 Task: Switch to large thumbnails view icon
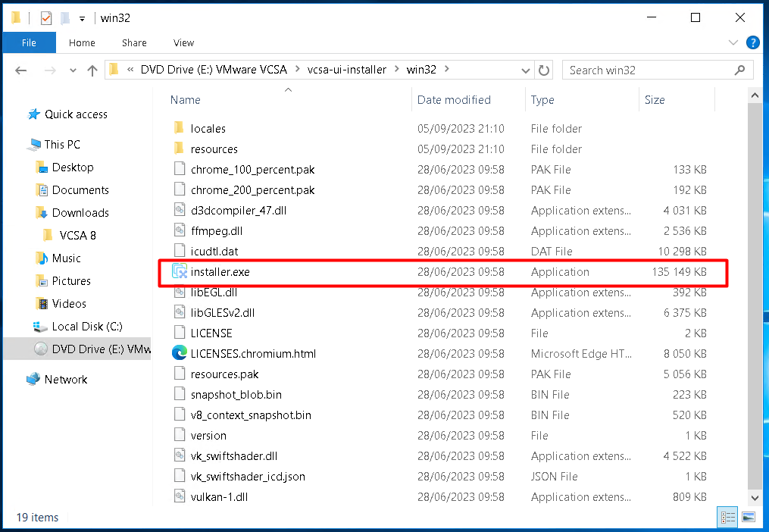pos(749,518)
